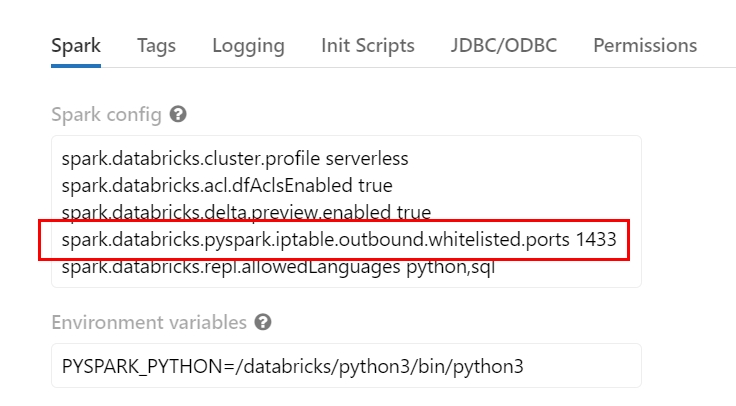Screen dimensions: 736x406
Task: Click the Environment variables label
Action: click(149, 322)
